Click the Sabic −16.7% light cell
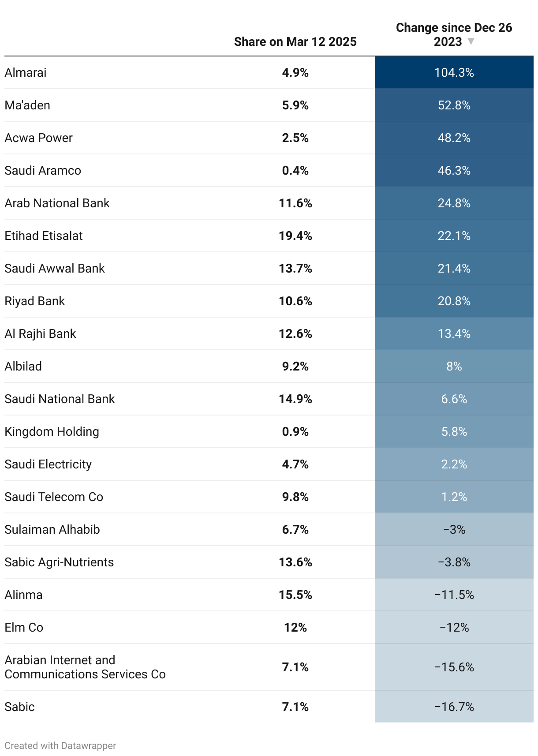The height and width of the screenshot is (756, 538). 454,707
